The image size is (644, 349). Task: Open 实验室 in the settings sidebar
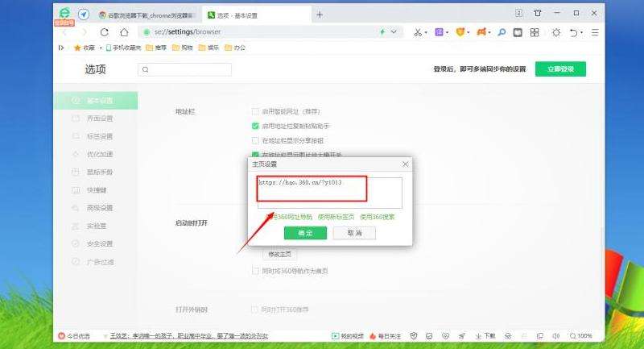95,226
